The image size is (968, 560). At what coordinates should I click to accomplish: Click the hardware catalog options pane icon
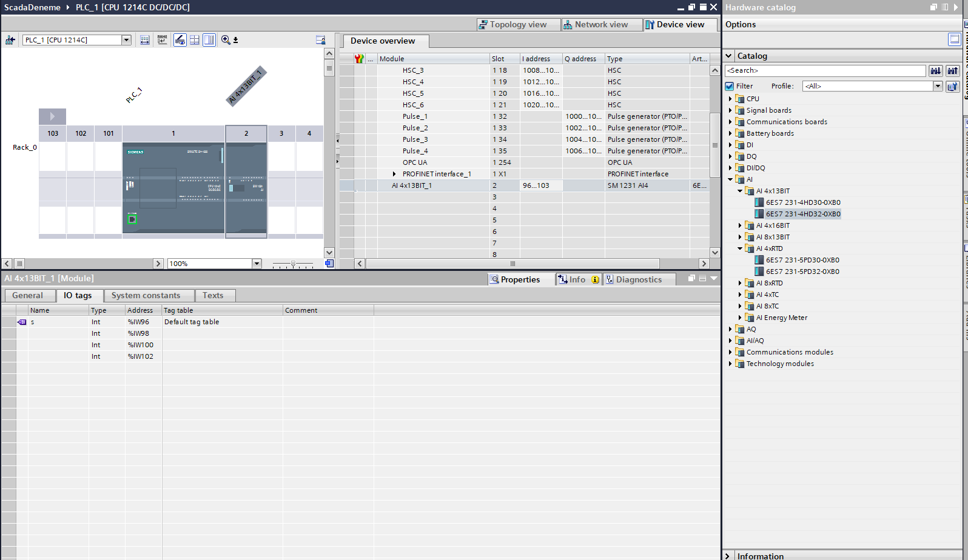coord(955,39)
